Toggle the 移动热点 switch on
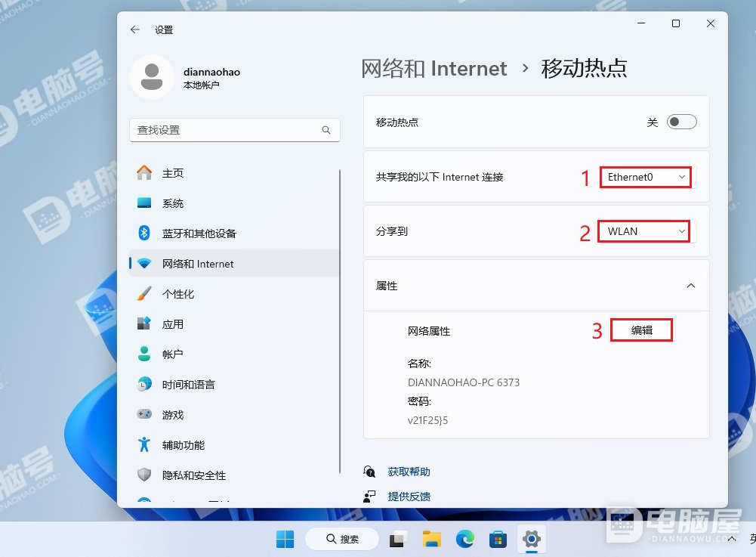 (680, 121)
